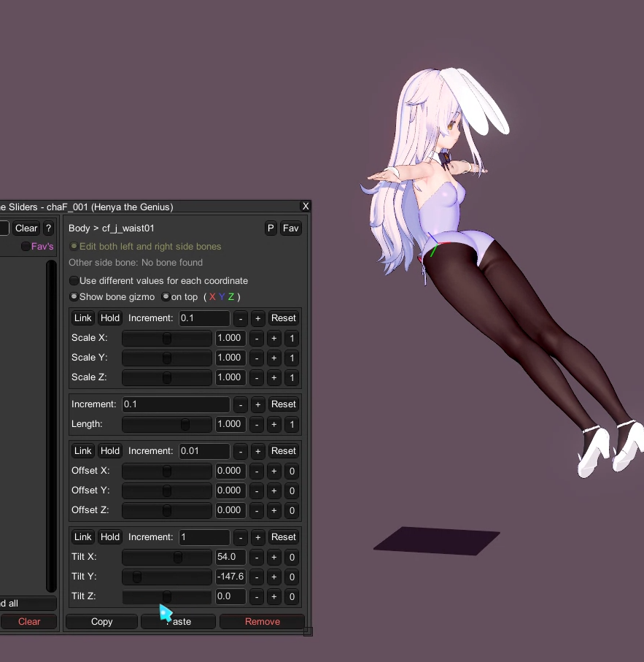Copy the bone modifier values
The image size is (644, 662).
pos(101,621)
